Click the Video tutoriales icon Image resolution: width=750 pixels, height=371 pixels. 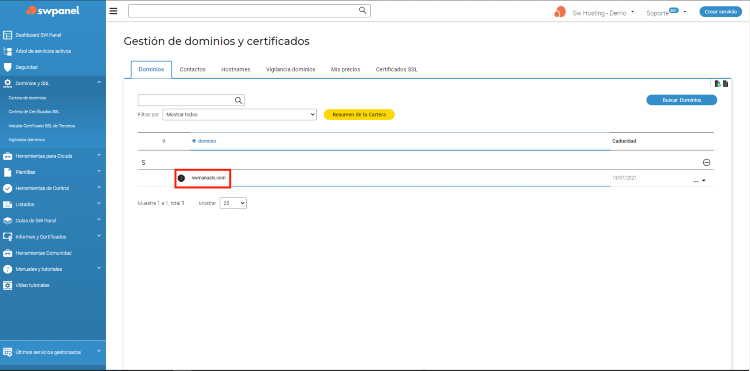[7, 285]
